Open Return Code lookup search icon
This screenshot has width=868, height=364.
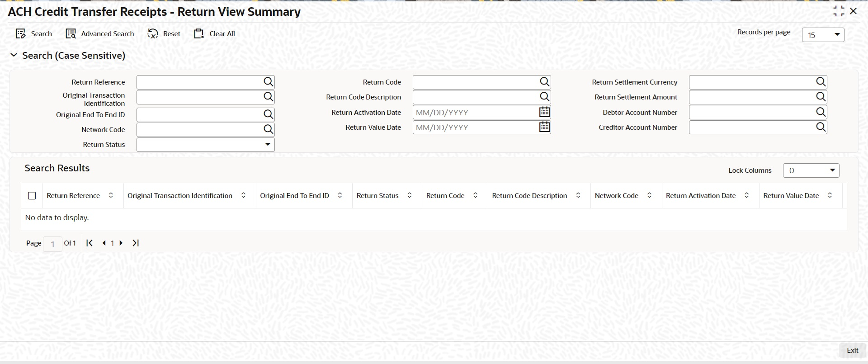[545, 82]
